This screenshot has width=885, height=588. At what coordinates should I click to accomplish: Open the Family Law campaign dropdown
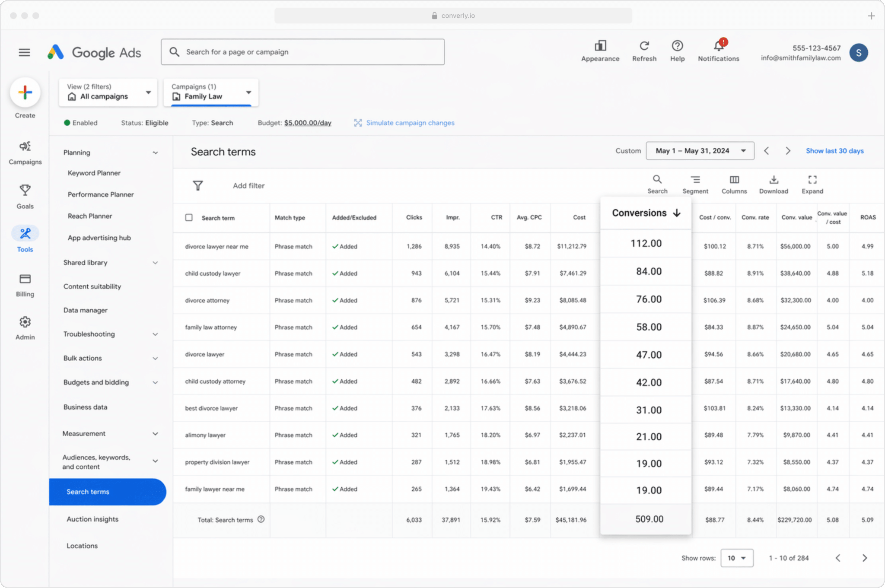[x=211, y=92]
